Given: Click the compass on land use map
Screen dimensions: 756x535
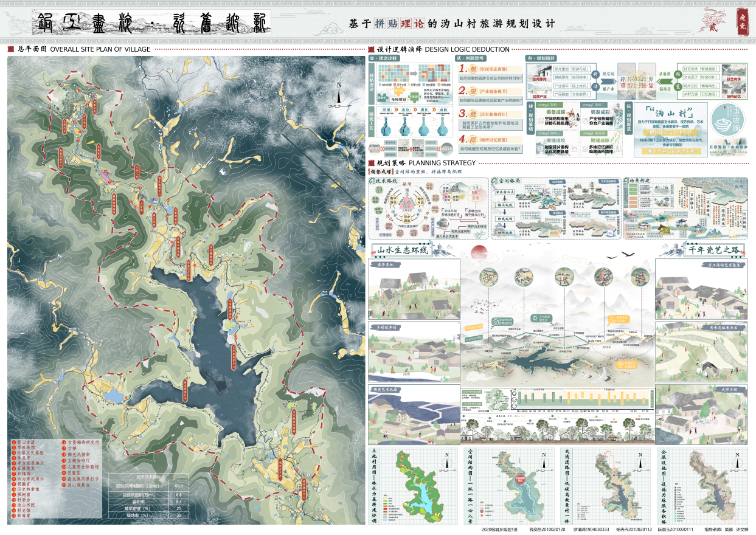Looking at the screenshot, I should 447,461.
